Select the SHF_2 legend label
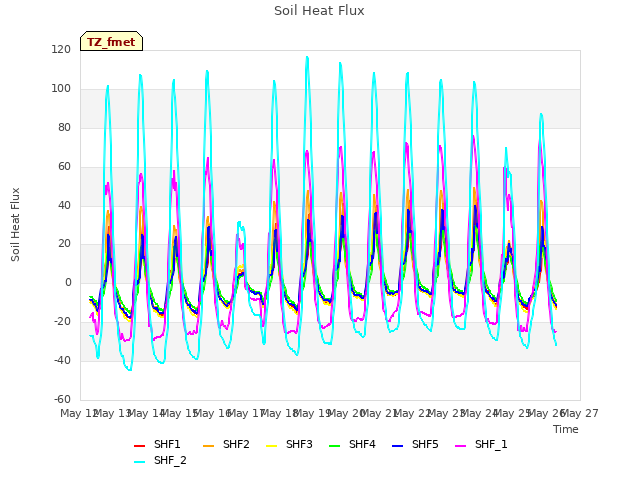640x480 pixels. point(170,460)
